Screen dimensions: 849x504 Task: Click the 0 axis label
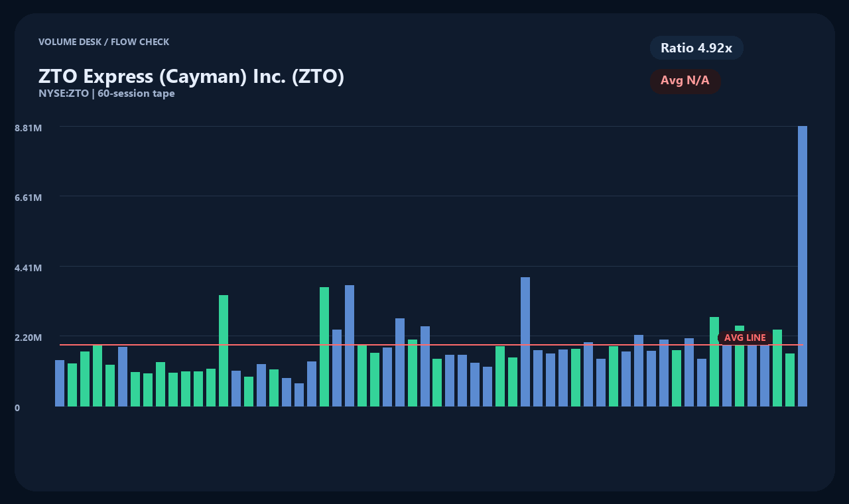tap(17, 408)
